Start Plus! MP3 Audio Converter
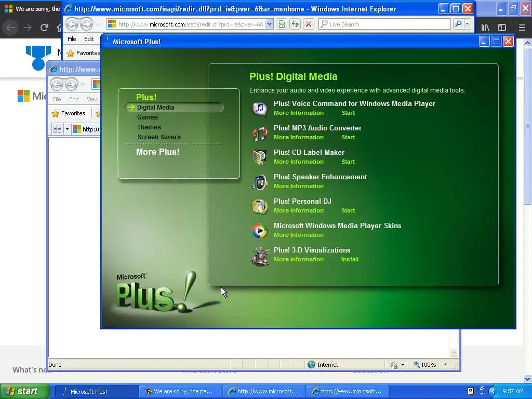532x399 pixels. tap(348, 137)
